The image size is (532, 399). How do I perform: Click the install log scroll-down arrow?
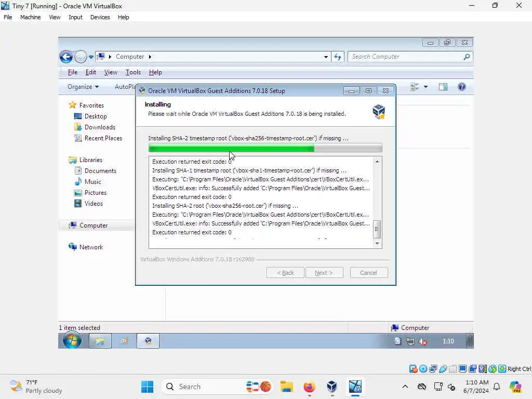[x=377, y=244]
